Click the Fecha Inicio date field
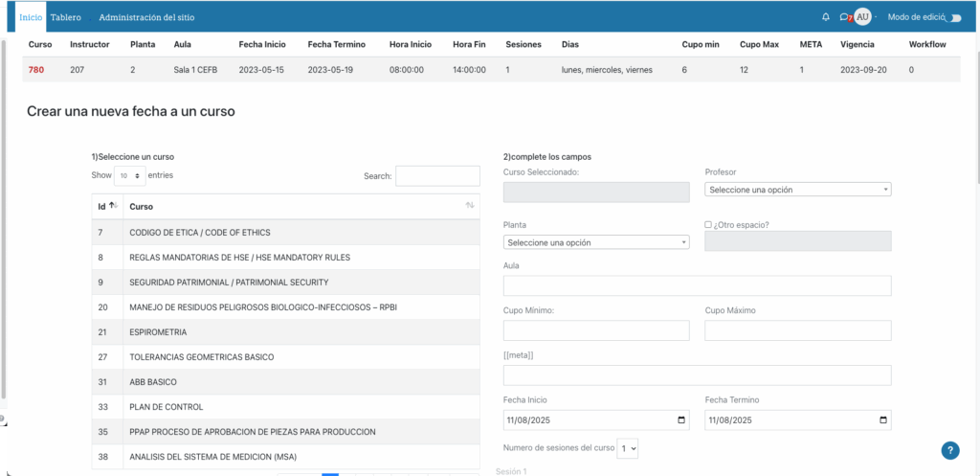The width and height of the screenshot is (980, 476). point(596,420)
